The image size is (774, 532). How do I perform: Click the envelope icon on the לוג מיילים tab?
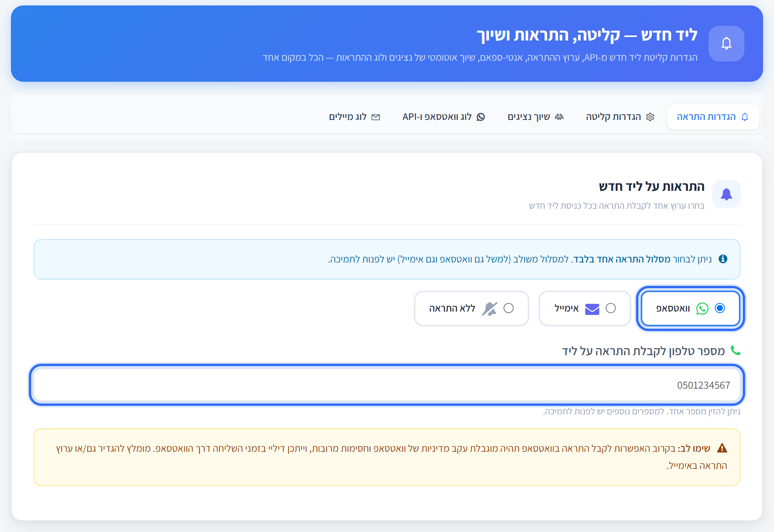tap(376, 117)
